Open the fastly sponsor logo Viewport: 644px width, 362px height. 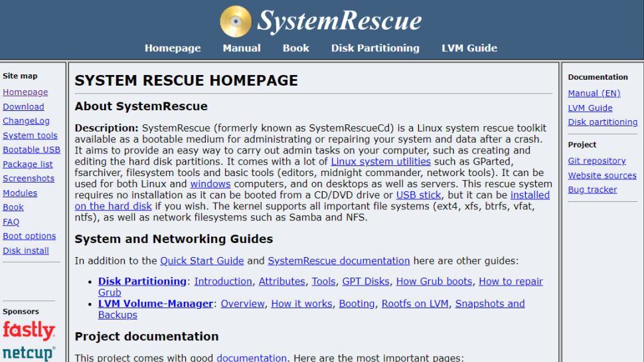pos(29,331)
